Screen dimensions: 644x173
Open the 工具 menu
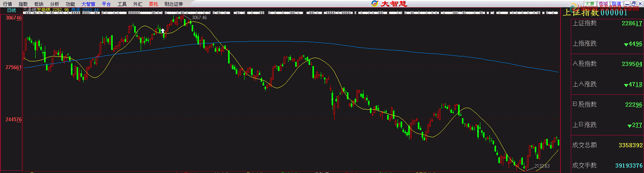coord(122,4)
